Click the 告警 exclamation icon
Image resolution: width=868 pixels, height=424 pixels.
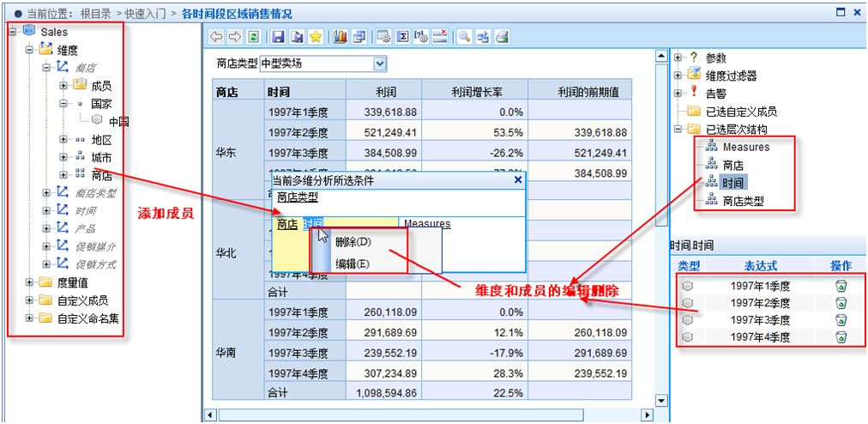pos(694,93)
